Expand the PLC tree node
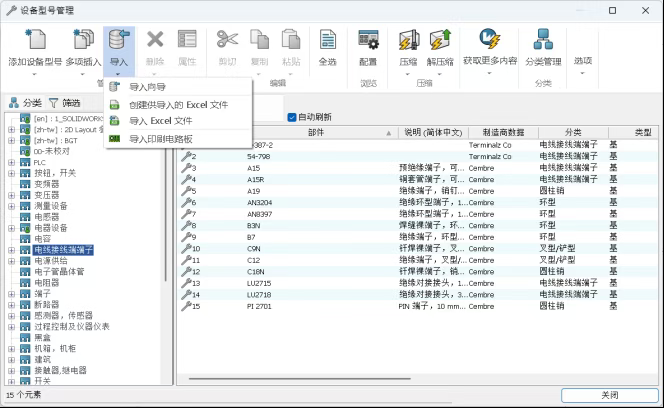The image size is (664, 408). (12, 162)
